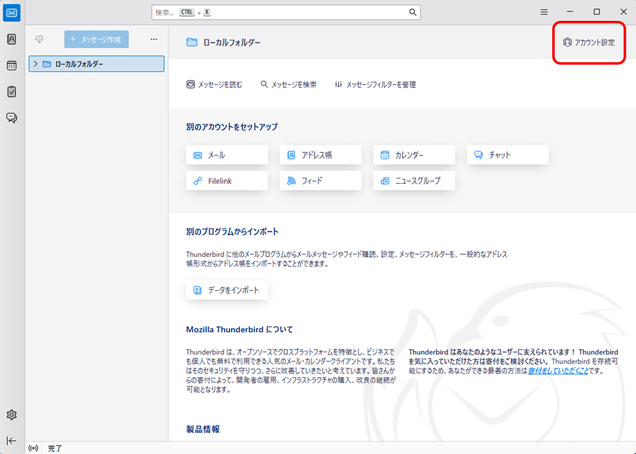636x454 pixels.
Task: Click the データをインポート button
Action: [227, 290]
